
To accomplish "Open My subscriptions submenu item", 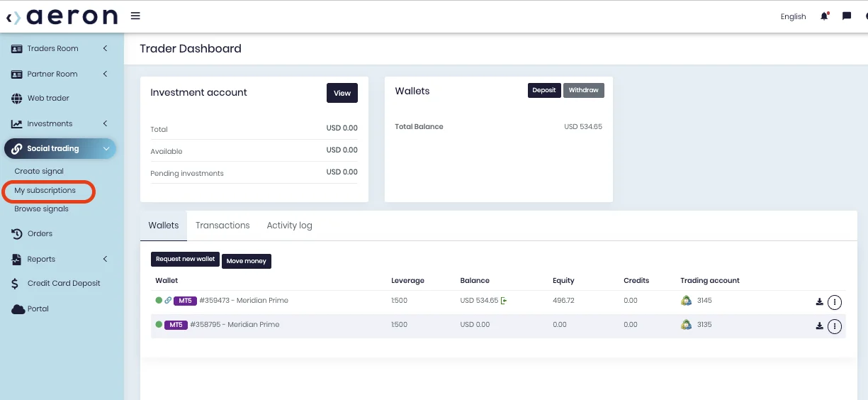I will (45, 191).
